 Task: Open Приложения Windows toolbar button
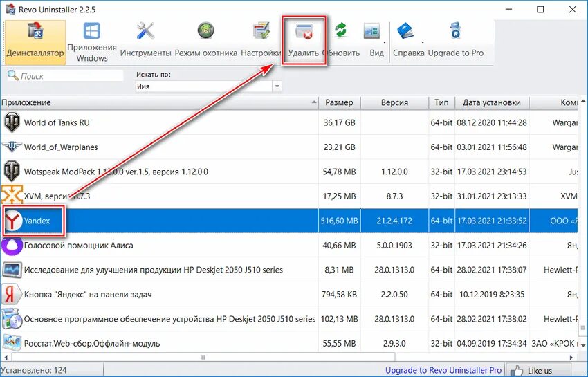pyautogui.click(x=92, y=42)
